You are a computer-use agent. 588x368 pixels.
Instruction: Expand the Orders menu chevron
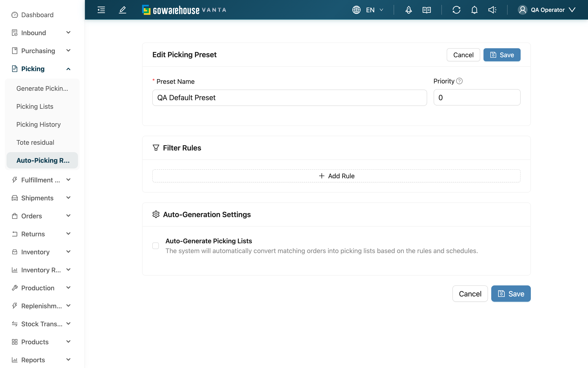(x=68, y=216)
